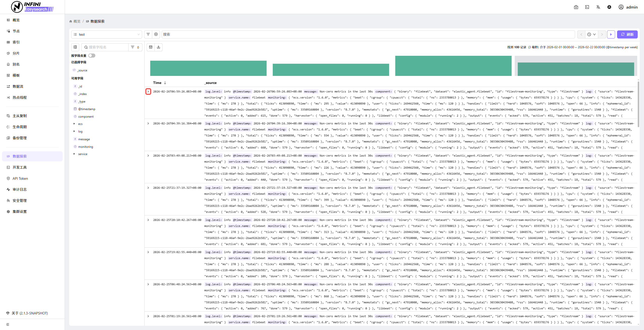Screen dimensions: 644x330
Task: Expand the first log record row
Action: [x=148, y=91]
